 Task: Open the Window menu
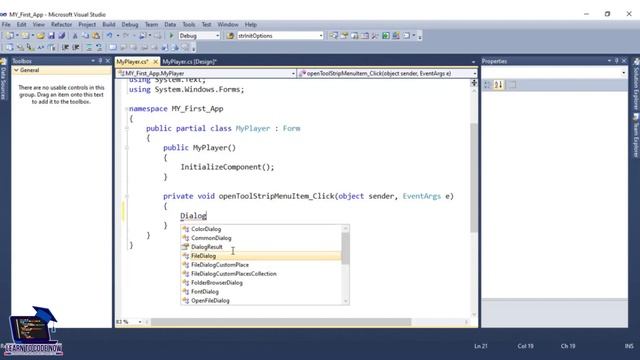tap(228, 24)
